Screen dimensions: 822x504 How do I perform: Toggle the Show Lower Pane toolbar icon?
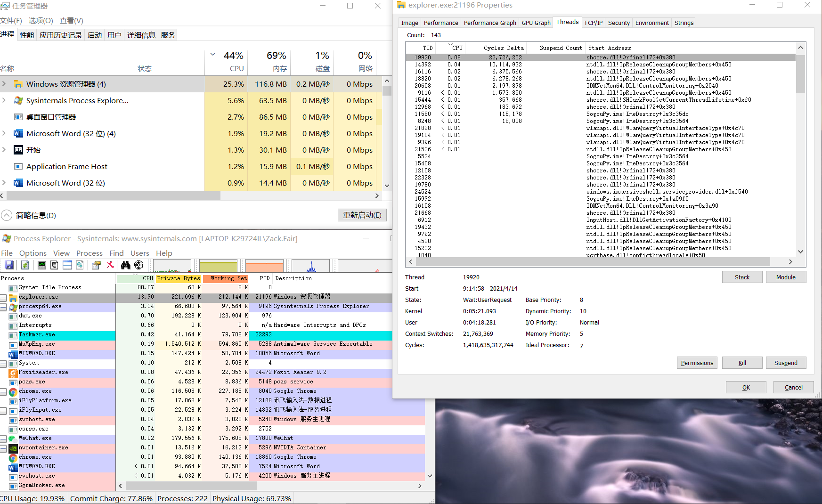(x=67, y=265)
